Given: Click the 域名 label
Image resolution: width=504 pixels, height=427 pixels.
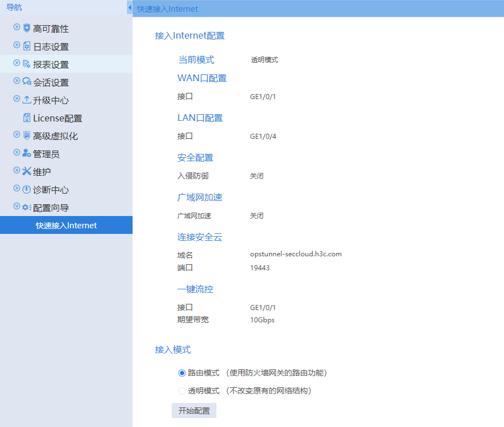Looking at the screenshot, I should [185, 255].
